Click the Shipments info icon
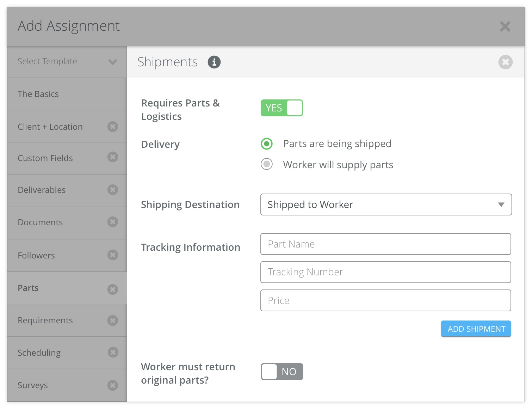The height and width of the screenshot is (409, 532). (214, 62)
